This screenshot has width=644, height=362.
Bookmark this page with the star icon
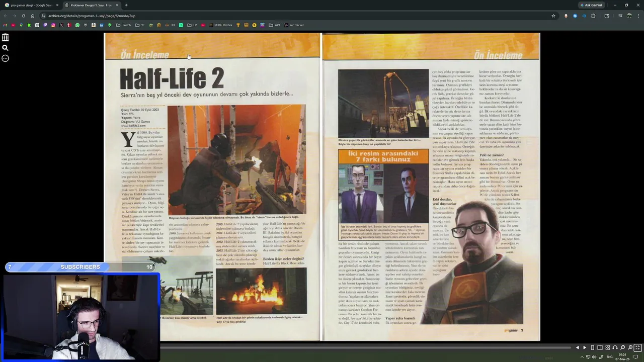point(553,16)
